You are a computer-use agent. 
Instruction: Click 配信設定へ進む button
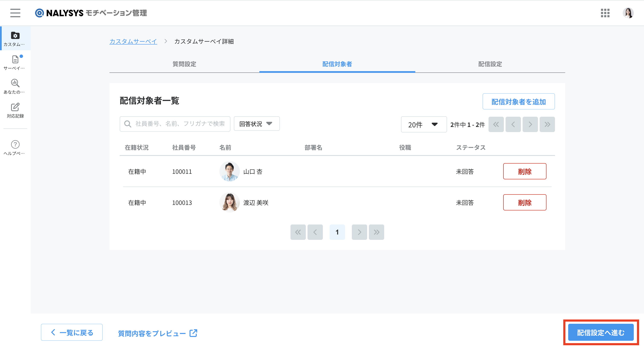(x=601, y=332)
